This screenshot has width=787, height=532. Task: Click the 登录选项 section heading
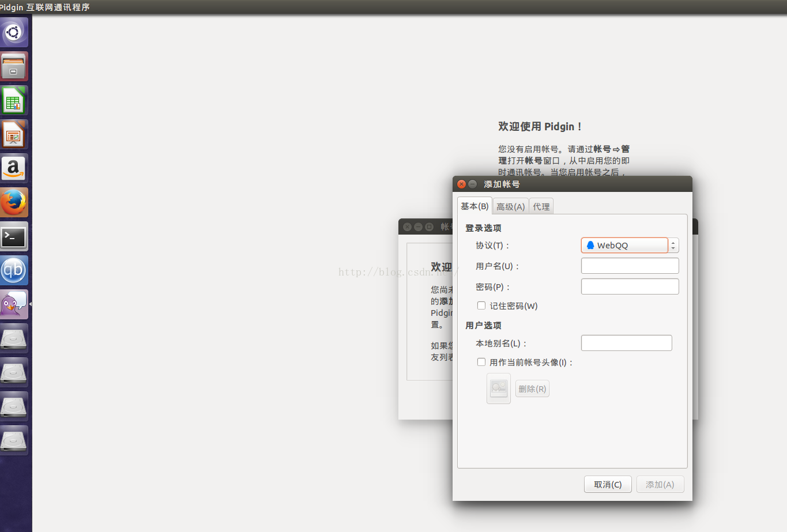point(483,228)
